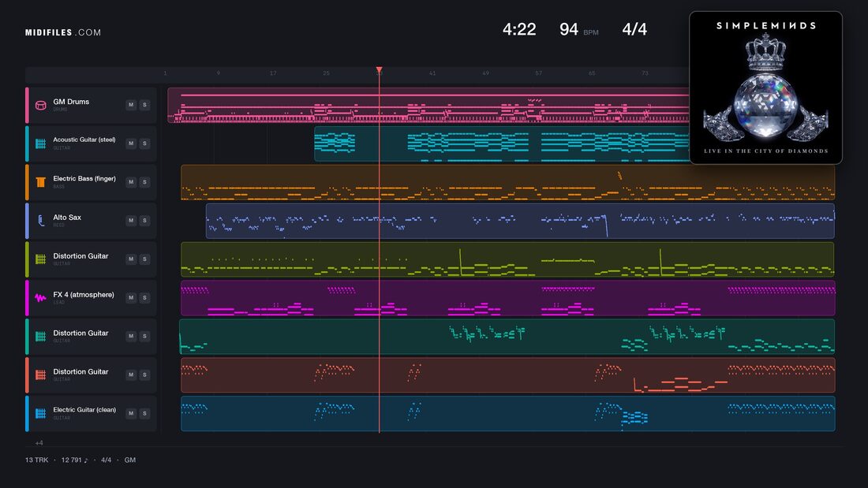Solo the olive Distortion Guitar track
Image resolution: width=868 pixels, height=488 pixels.
pyautogui.click(x=144, y=259)
